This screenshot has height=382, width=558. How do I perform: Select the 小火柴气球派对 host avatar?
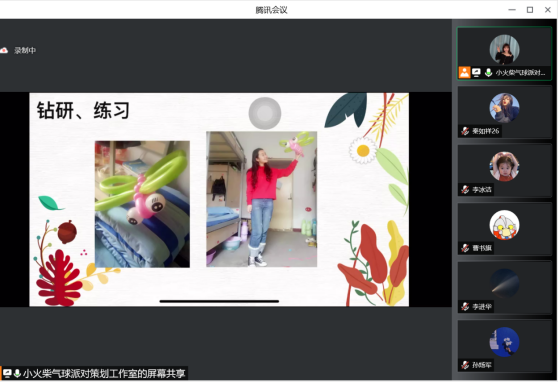click(504, 49)
